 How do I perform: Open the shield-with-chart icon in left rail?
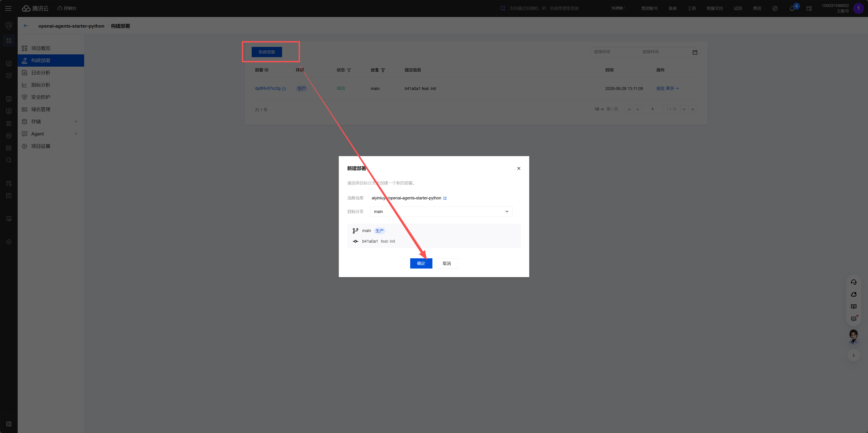point(9,76)
